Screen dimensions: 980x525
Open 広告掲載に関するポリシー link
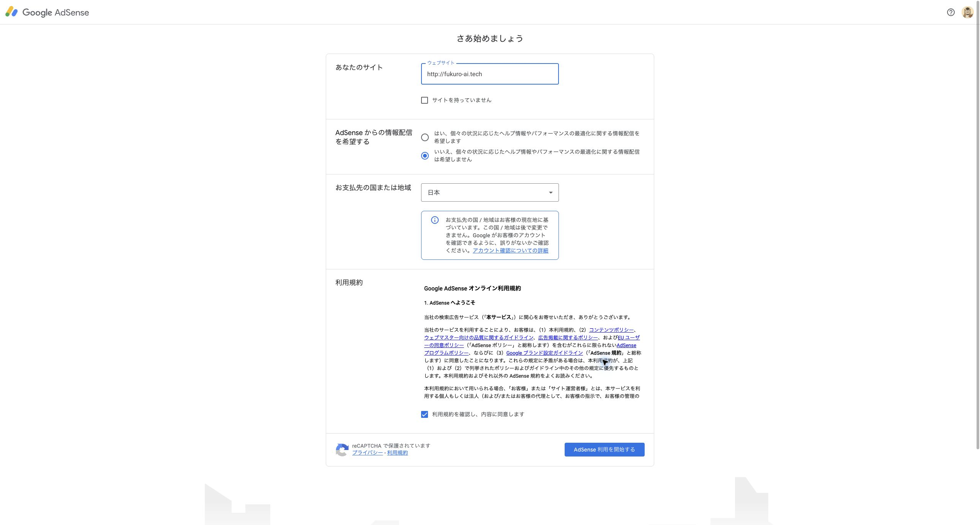tap(568, 337)
